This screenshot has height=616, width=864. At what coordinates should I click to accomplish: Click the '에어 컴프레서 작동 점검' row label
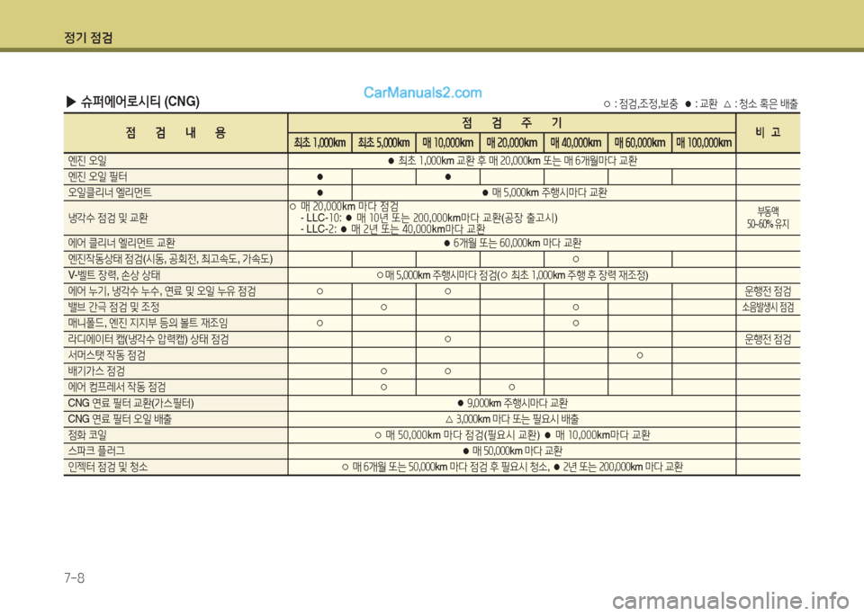pos(117,387)
